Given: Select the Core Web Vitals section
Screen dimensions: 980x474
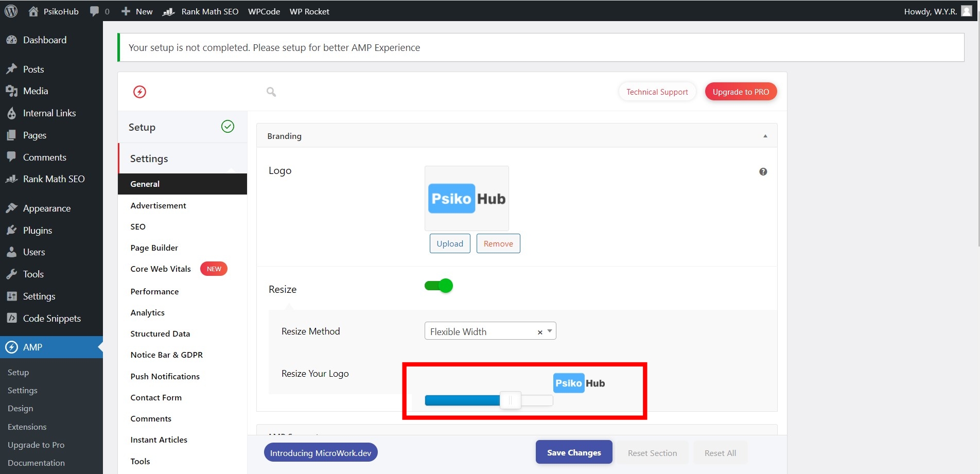Looking at the screenshot, I should tap(161, 269).
